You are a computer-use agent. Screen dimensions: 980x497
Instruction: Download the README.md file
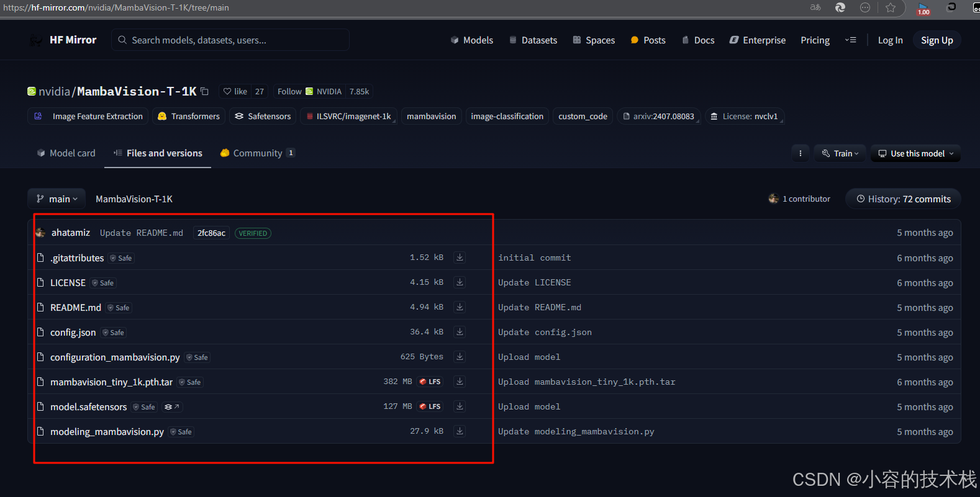460,307
